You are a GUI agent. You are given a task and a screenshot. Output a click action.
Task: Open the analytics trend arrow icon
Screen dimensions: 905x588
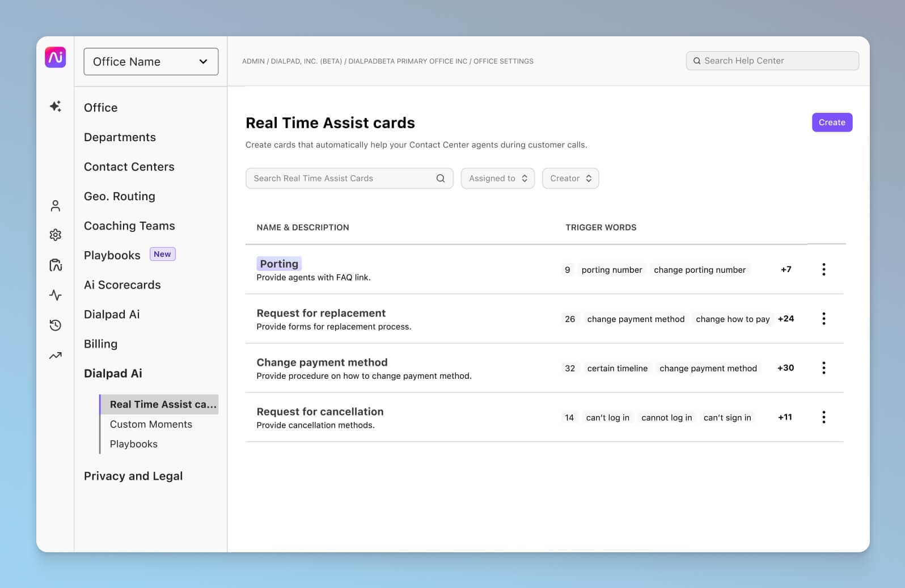coord(56,356)
